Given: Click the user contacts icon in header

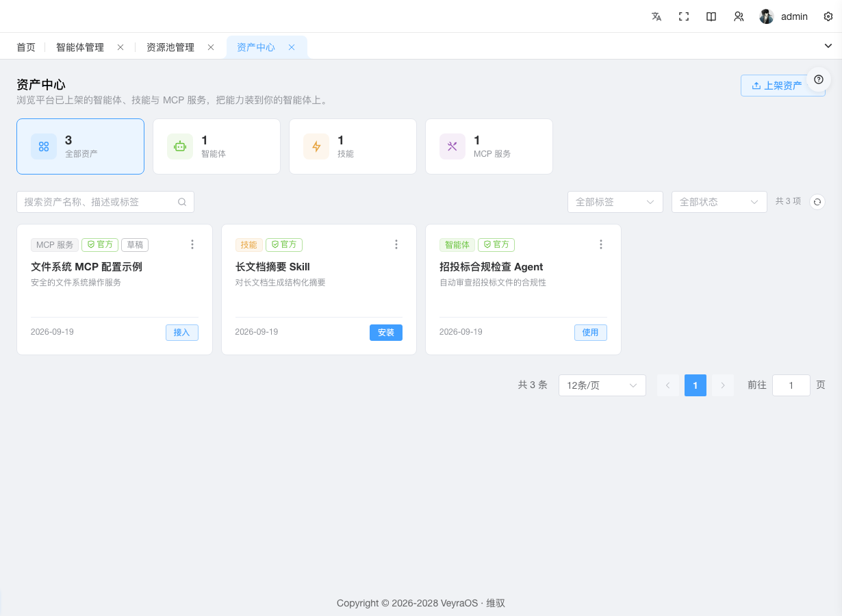Looking at the screenshot, I should 739,16.
